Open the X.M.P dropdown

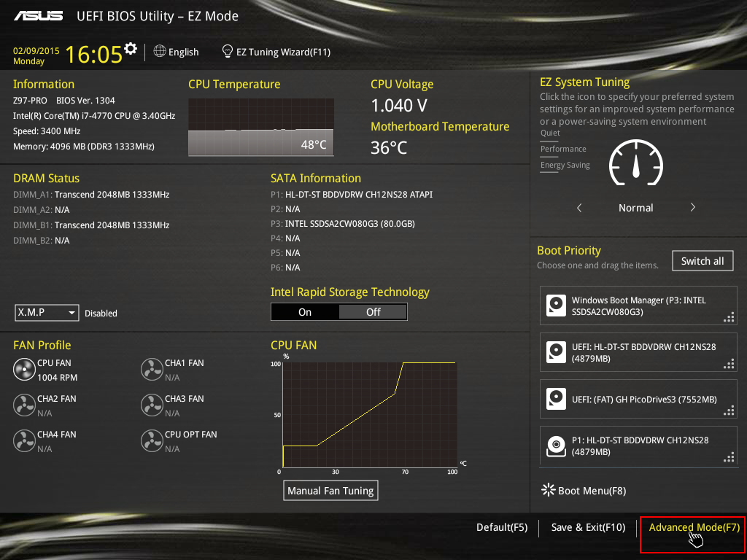(x=47, y=313)
